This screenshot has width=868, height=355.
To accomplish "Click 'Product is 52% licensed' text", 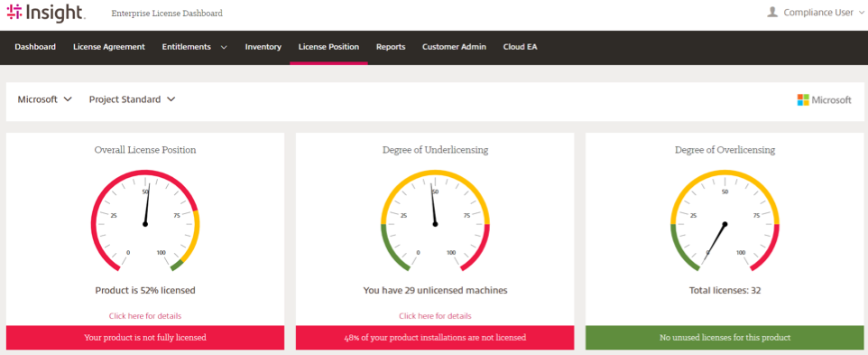I will point(145,290).
